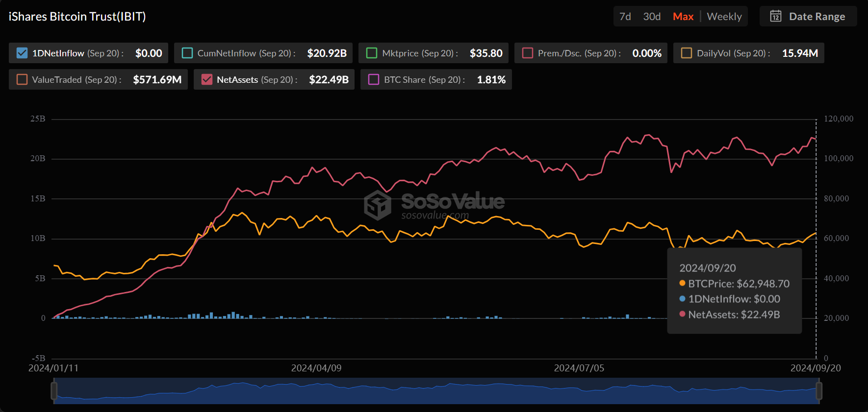Click the iShares Bitcoin Trust(IBIT) title
This screenshot has height=412, width=868.
tap(77, 17)
